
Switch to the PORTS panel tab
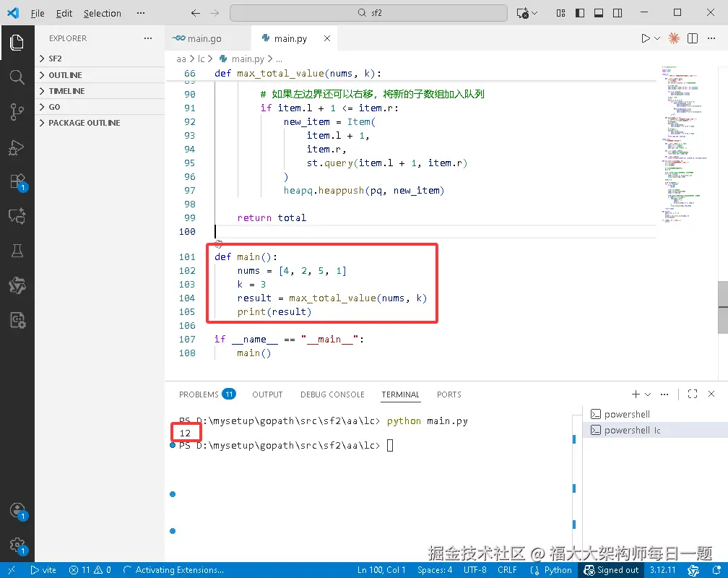coord(449,394)
